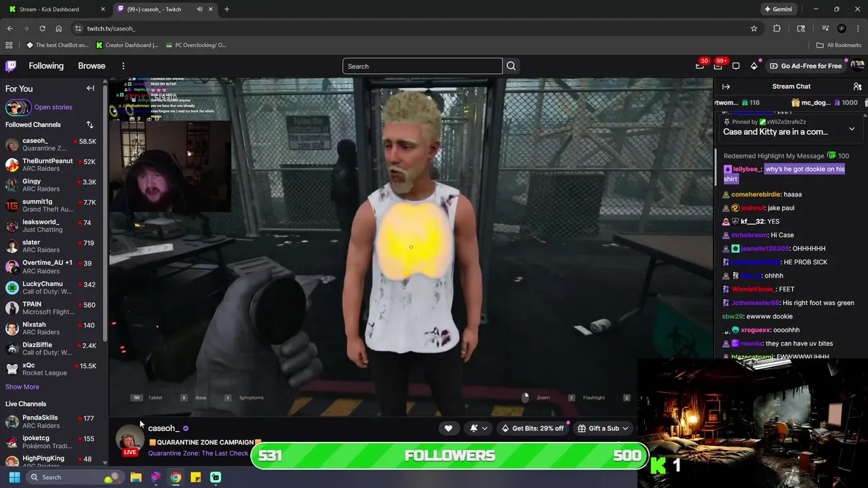Click lellybee_ username in highlighted message
The height and width of the screenshot is (488, 868).
click(747, 169)
